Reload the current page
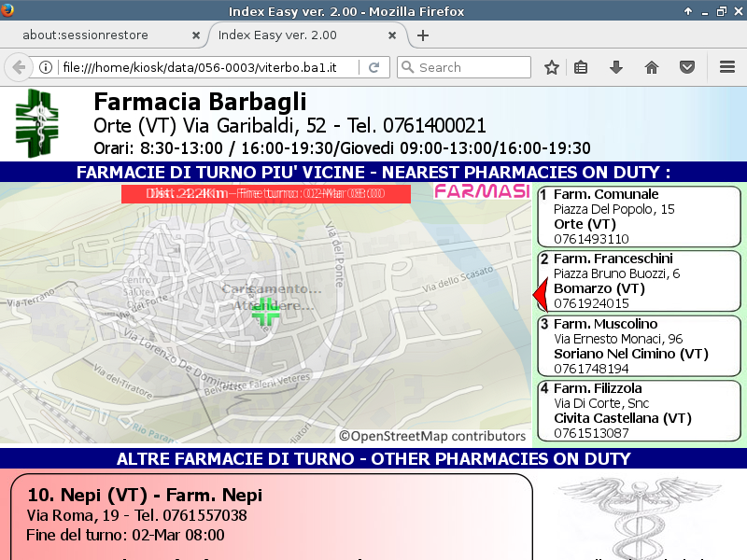This screenshot has height=560, width=747. click(x=373, y=67)
